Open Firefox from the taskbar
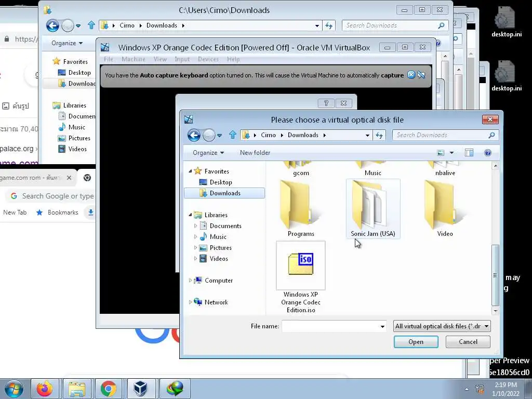Screen dimensions: 532x399 tap(45, 389)
